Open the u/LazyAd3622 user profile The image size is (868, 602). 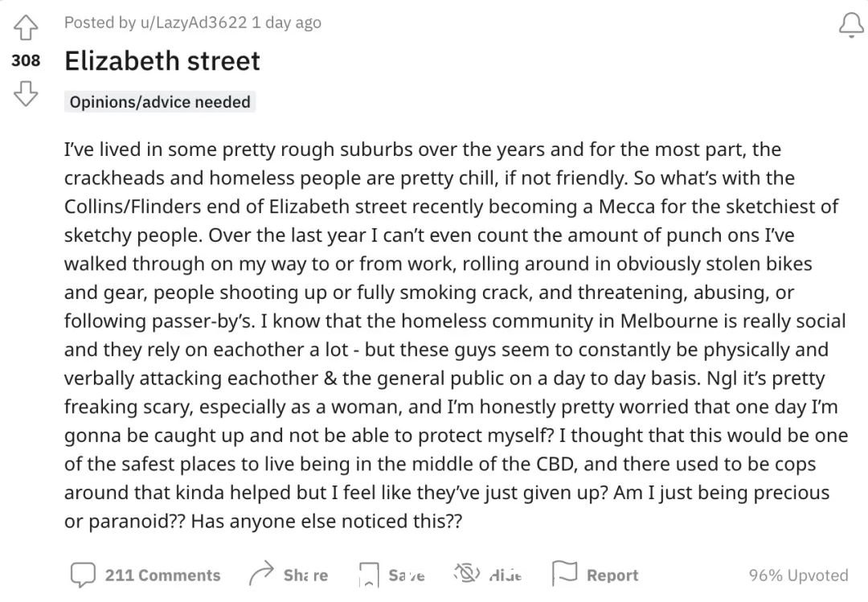pos(193,23)
